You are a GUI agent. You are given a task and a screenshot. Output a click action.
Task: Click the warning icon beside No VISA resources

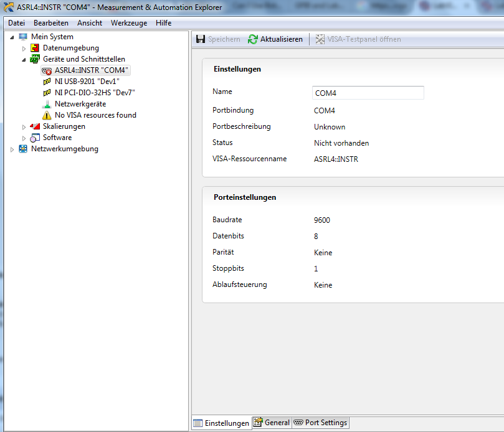click(47, 115)
